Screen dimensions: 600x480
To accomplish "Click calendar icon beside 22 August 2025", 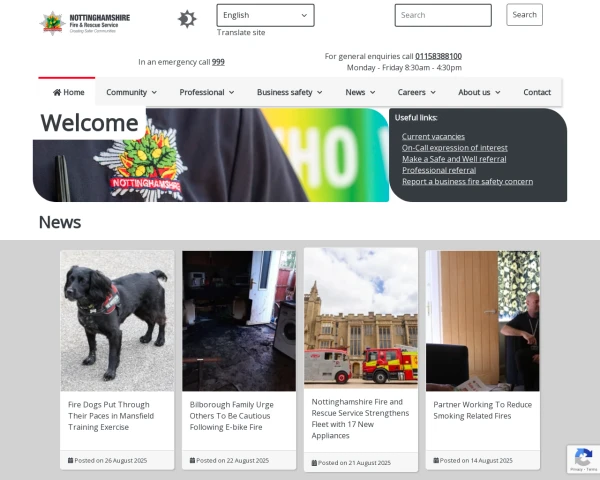I will pyautogui.click(x=192, y=460).
